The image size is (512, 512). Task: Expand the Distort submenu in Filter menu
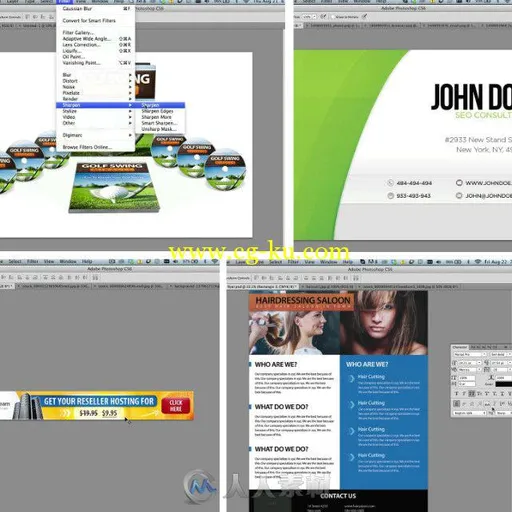point(97,81)
